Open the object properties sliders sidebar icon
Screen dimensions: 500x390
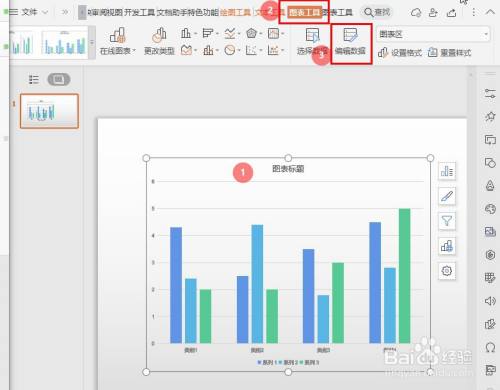click(x=490, y=94)
